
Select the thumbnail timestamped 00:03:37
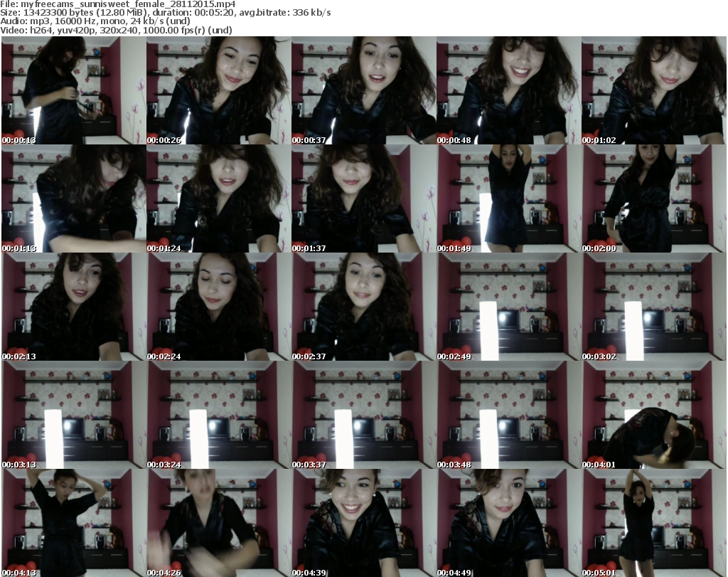click(364, 415)
